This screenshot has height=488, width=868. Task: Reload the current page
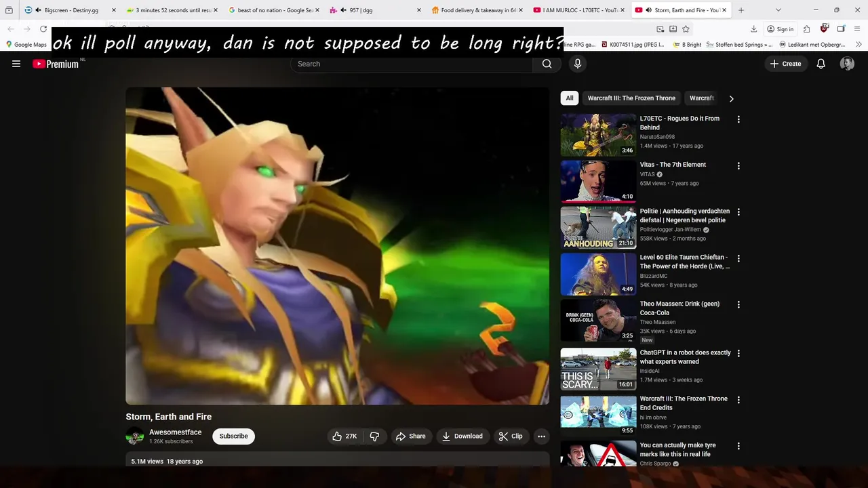coord(43,29)
